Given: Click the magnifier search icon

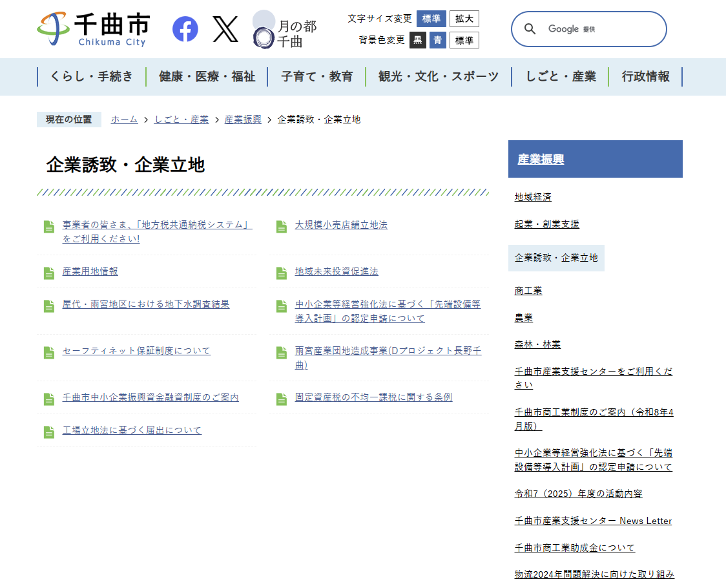Looking at the screenshot, I should click(x=530, y=29).
